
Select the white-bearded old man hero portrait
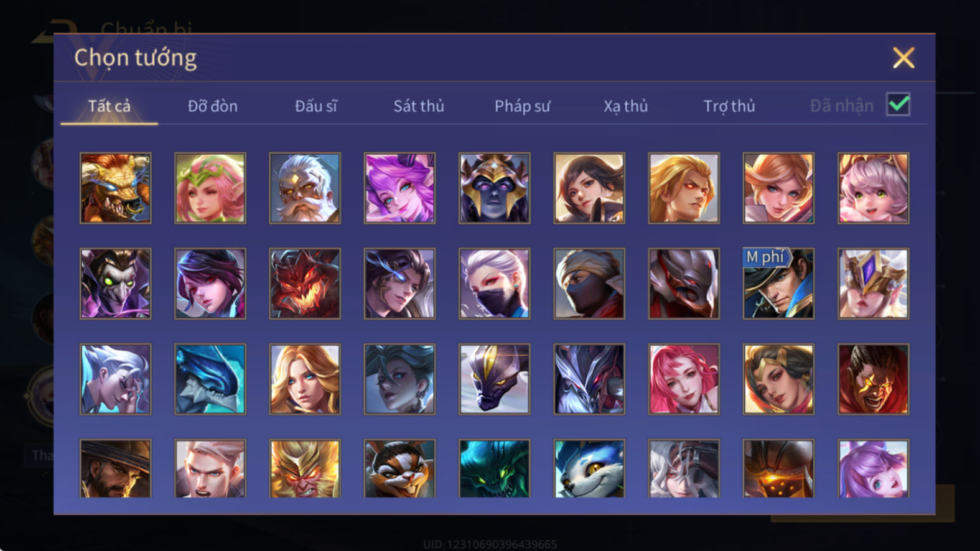tap(305, 188)
